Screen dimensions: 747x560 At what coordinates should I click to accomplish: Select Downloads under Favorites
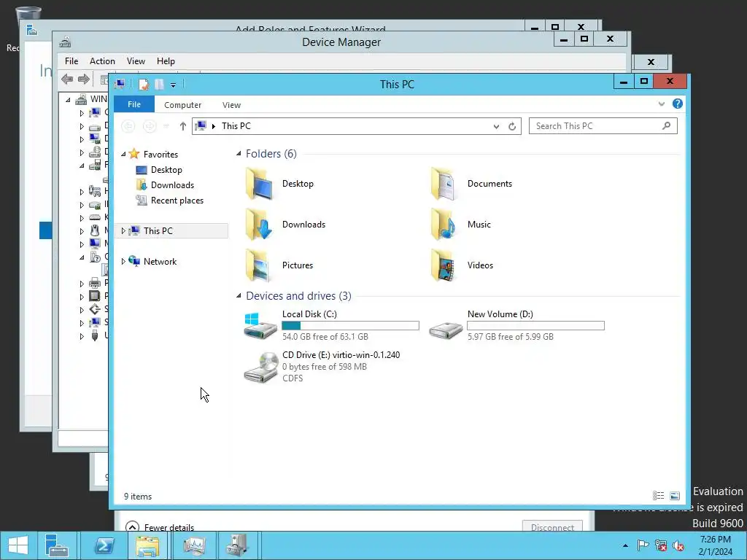[166, 185]
